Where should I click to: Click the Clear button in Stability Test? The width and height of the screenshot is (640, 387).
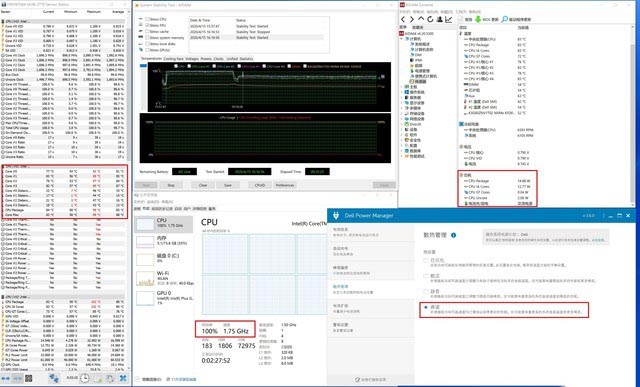[x=203, y=185]
